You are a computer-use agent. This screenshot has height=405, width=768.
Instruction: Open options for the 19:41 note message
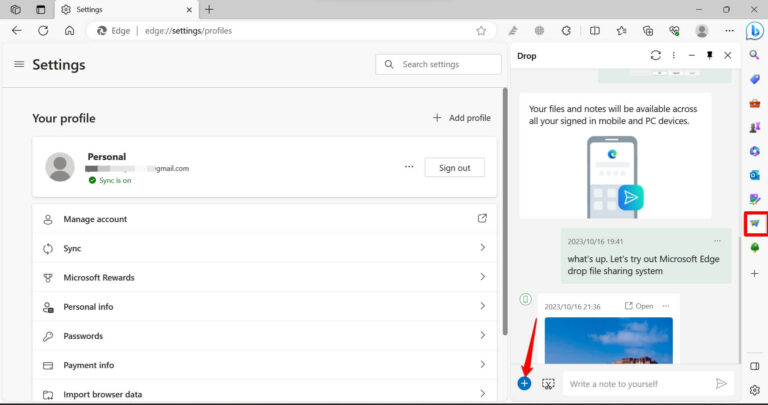pyautogui.click(x=717, y=241)
